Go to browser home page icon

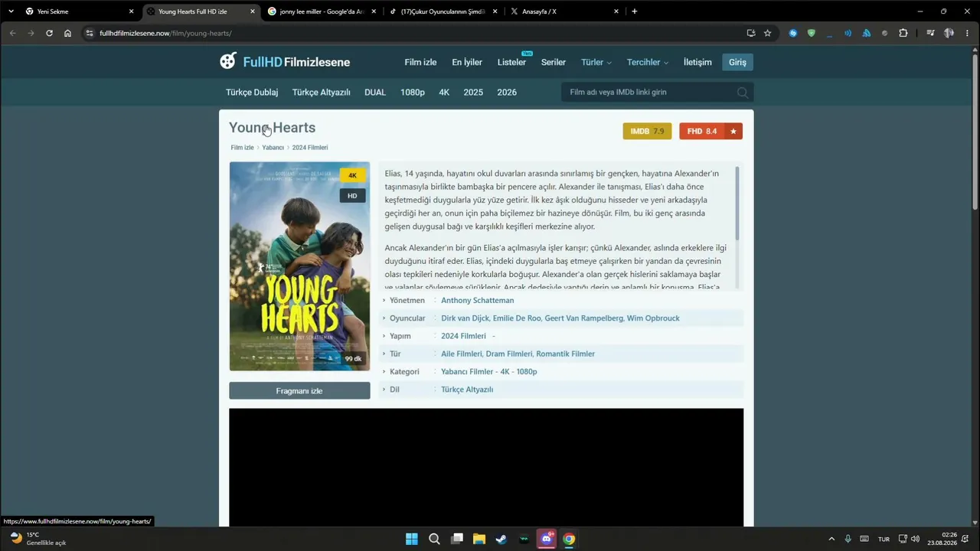click(67, 33)
